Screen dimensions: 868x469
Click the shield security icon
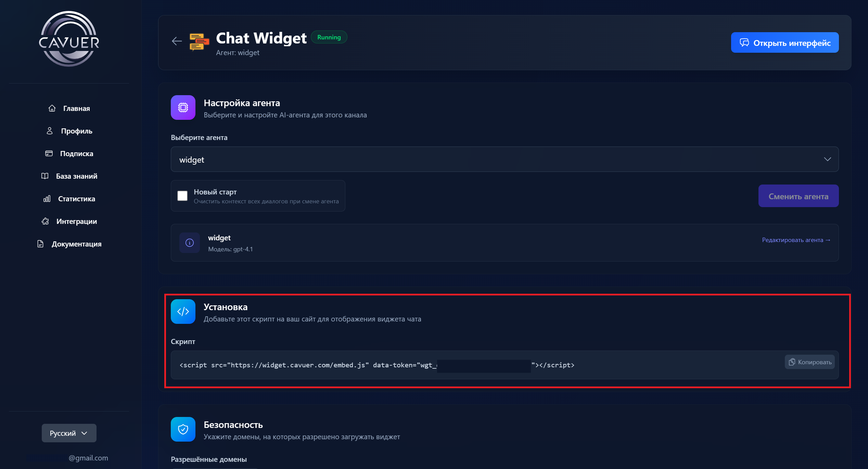[183, 429]
